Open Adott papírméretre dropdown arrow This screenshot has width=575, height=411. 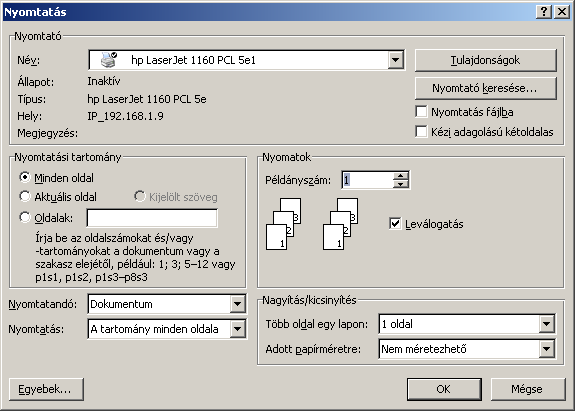point(546,349)
